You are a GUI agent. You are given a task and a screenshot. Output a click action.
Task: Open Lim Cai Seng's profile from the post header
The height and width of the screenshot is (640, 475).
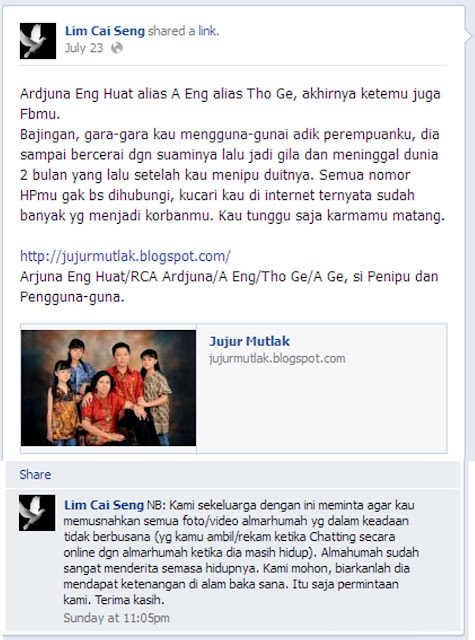pos(105,31)
